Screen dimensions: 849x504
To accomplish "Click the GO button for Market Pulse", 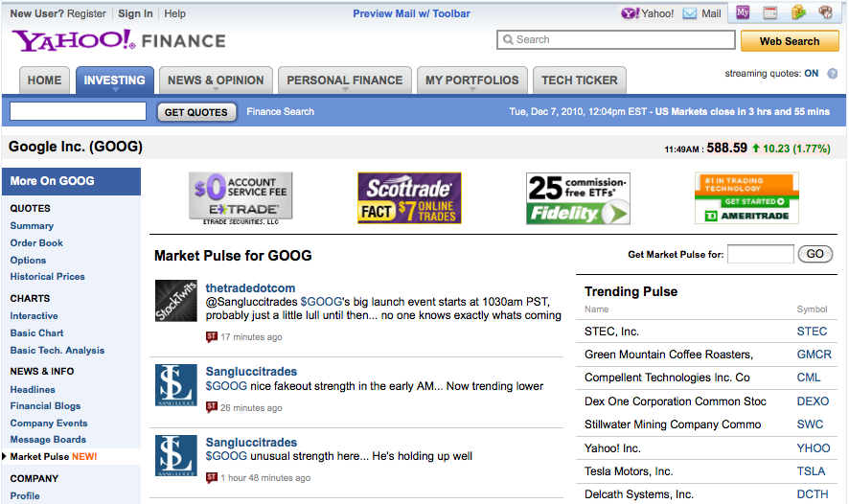I will 815,254.
